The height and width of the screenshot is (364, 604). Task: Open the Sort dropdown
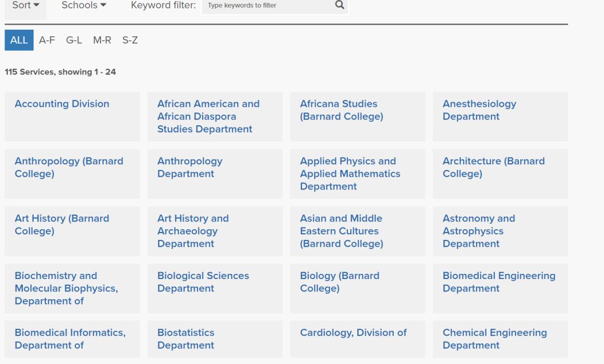tap(26, 5)
